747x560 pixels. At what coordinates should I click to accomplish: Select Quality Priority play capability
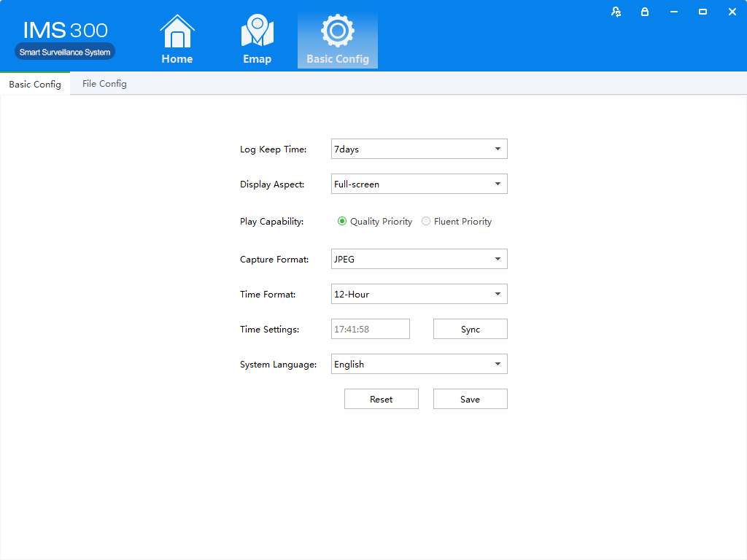pyautogui.click(x=342, y=222)
